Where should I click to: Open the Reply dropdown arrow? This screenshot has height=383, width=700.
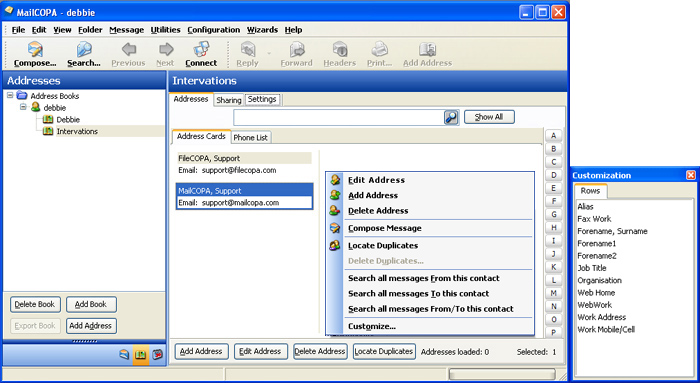pyautogui.click(x=269, y=53)
